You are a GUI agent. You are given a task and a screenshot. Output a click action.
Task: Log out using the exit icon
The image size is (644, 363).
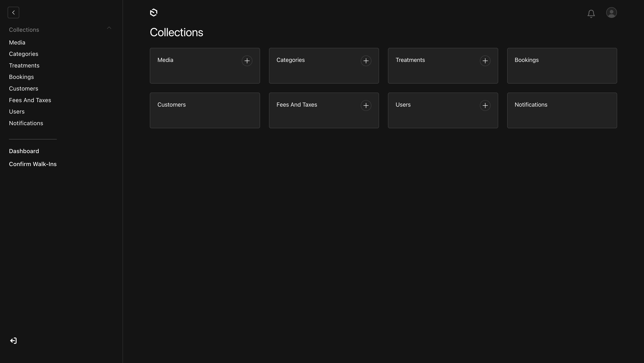click(x=13, y=340)
